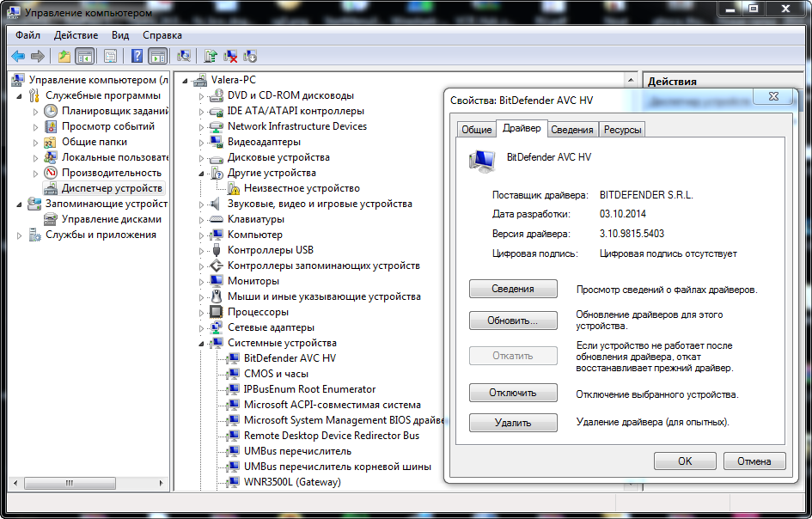Collapse Служебные программы in left tree
This screenshot has height=519, width=812.
[x=19, y=96]
